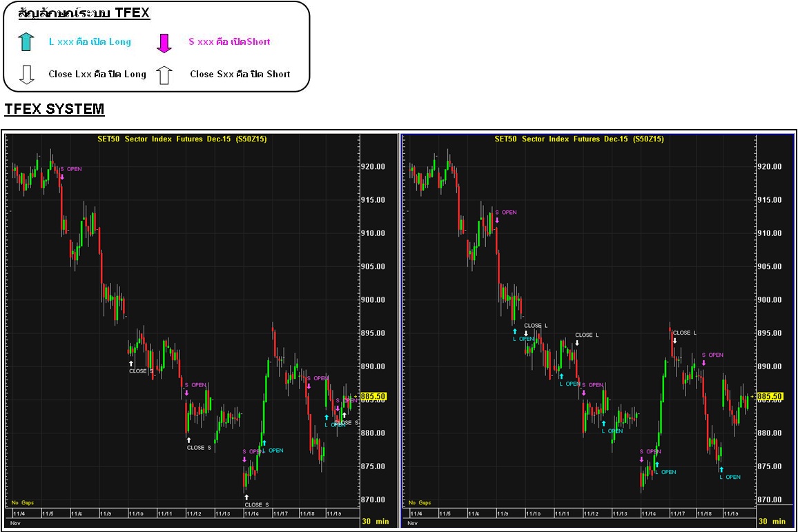
Task: Click the 11/12 date label on left chart
Action: [x=194, y=513]
